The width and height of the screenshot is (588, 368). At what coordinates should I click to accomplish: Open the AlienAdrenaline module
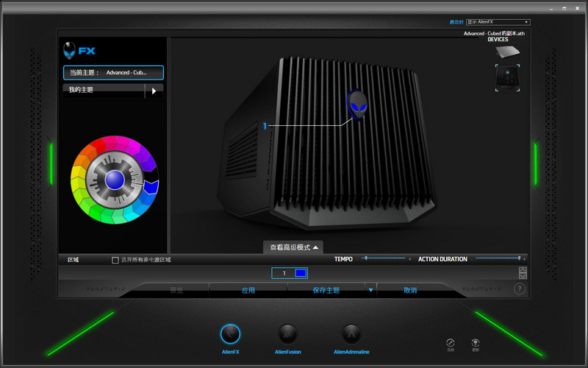351,333
